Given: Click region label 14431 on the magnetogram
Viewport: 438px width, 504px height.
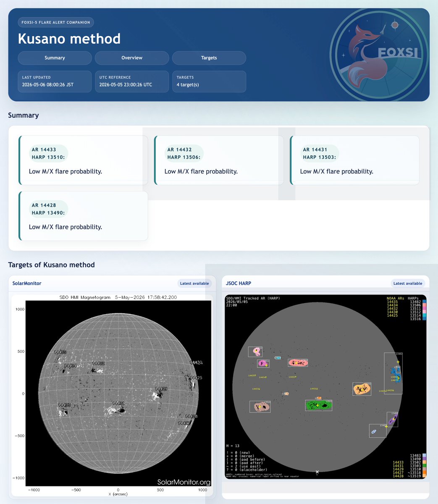Looking at the screenshot, I should click(118, 404).
